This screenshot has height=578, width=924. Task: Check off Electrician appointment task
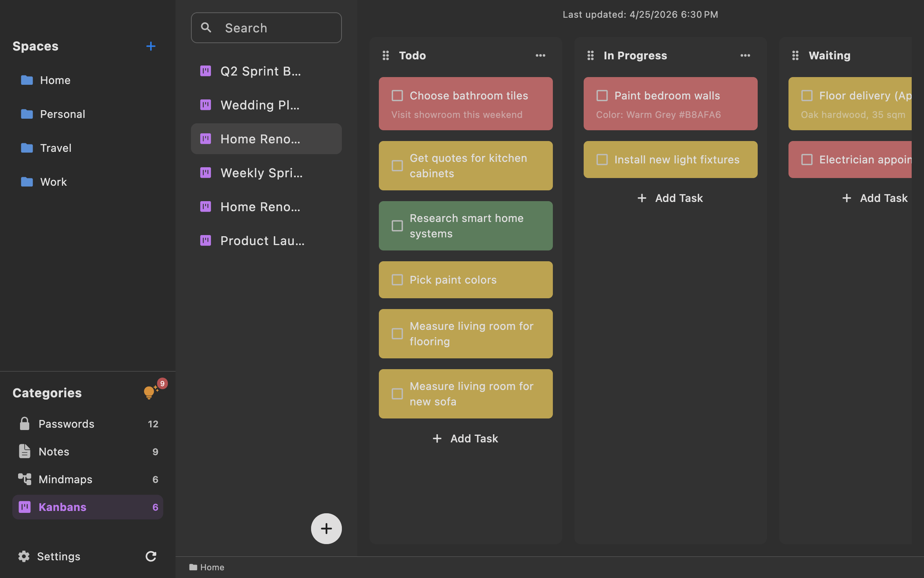(x=807, y=160)
